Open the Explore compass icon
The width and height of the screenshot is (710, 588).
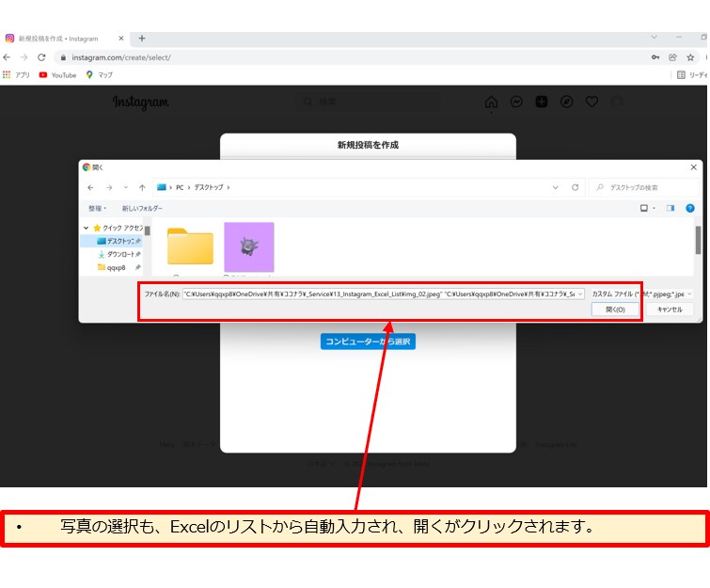pyautogui.click(x=566, y=102)
